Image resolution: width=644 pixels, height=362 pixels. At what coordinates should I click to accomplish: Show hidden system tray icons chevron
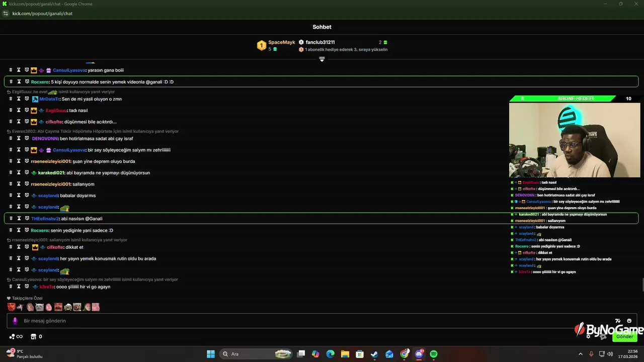(x=580, y=354)
